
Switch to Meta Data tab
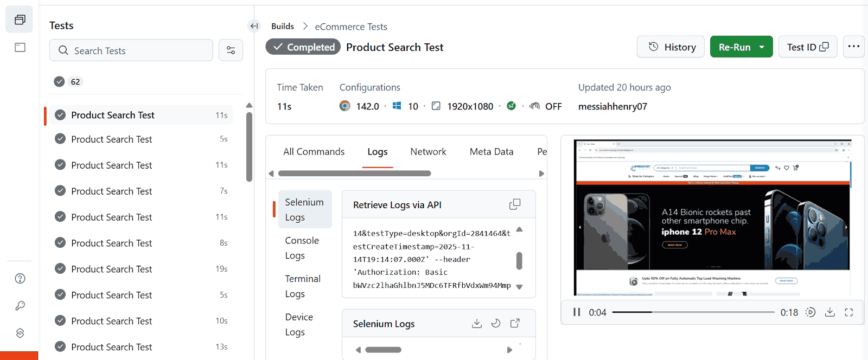(x=492, y=152)
